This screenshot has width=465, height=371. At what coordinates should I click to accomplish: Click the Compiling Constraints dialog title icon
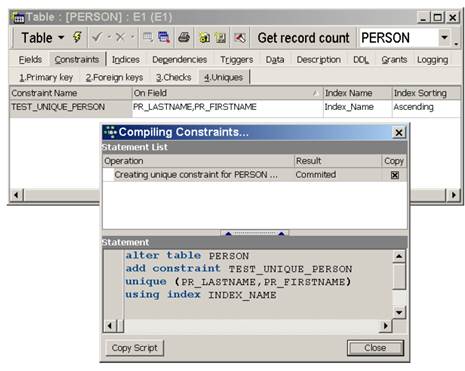coord(110,132)
